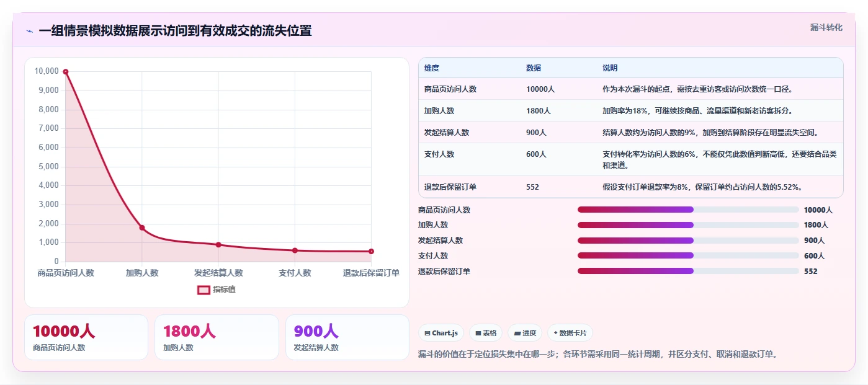The height and width of the screenshot is (385, 868).
Task: Open the 10000人 商品页访问人数 data card
Action: [x=86, y=337]
